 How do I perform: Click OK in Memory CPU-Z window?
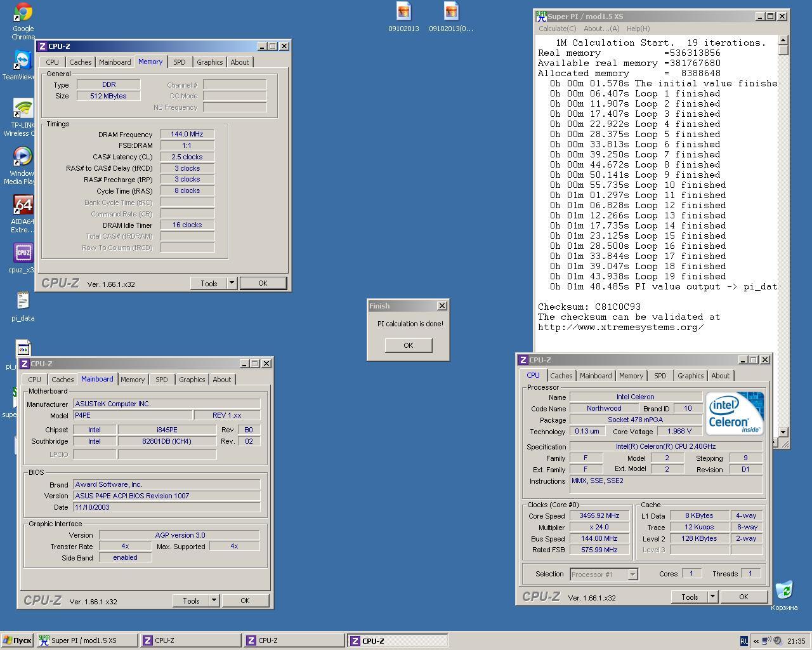coord(263,283)
